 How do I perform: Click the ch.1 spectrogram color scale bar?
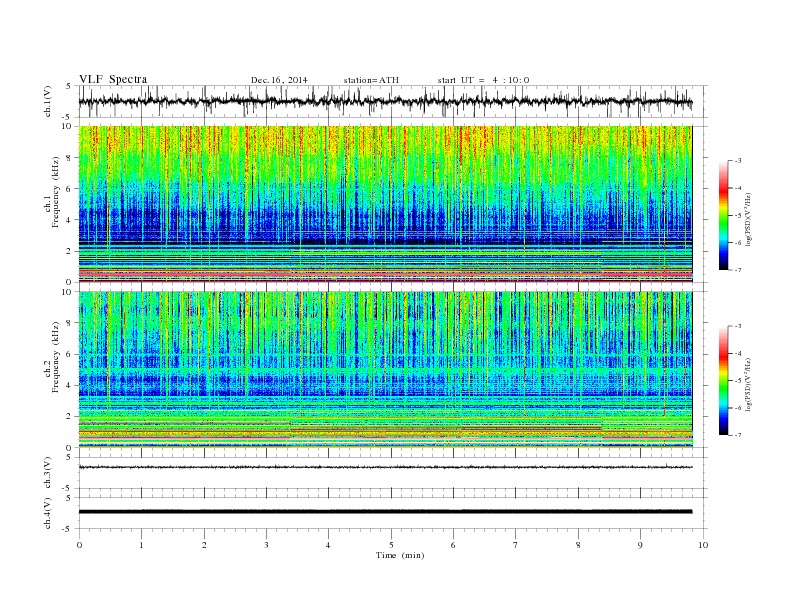point(723,216)
